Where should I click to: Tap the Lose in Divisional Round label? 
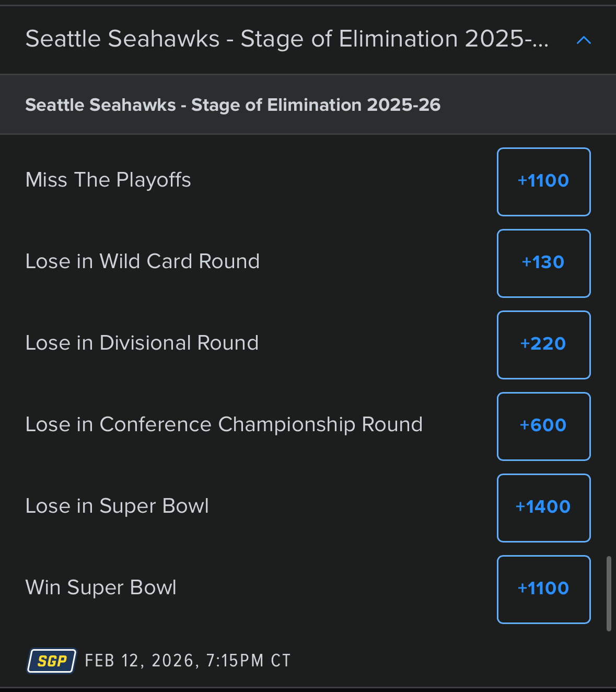tap(142, 343)
